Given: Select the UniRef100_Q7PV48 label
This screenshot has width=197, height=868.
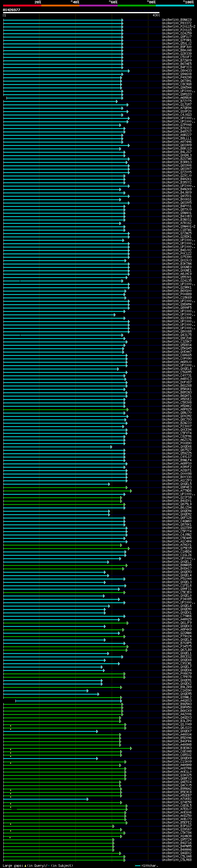Looking at the screenshot, I should tap(177, 125).
